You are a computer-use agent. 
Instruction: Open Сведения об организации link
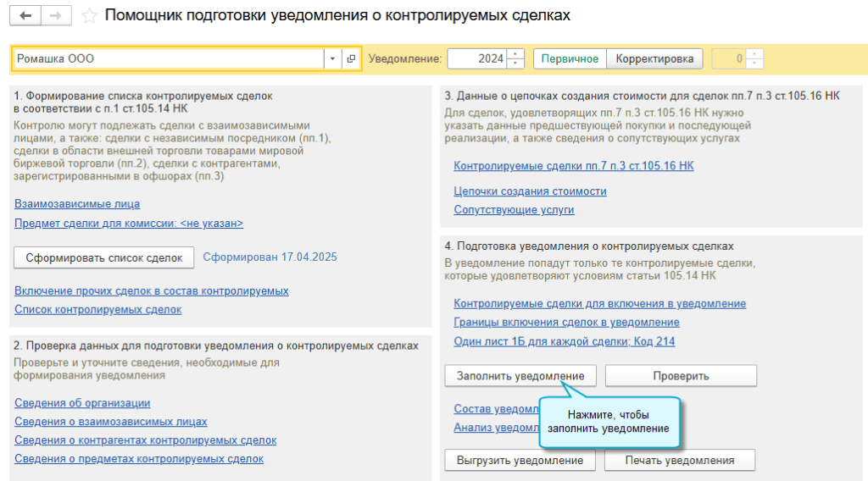(x=82, y=403)
